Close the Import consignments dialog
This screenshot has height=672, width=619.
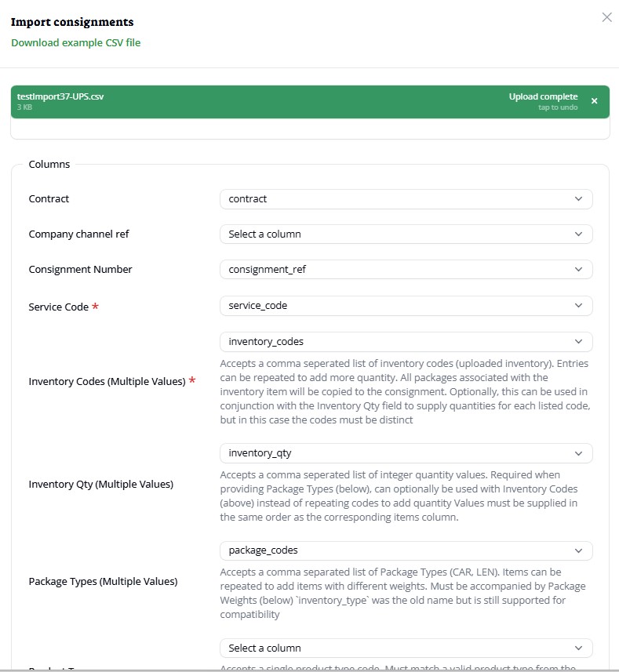pos(606,17)
